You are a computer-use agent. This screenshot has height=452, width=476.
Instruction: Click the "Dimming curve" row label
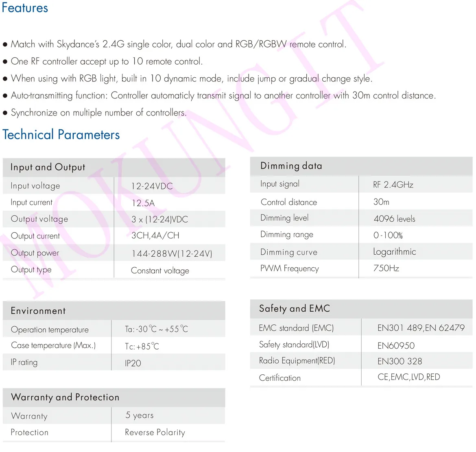(x=289, y=252)
